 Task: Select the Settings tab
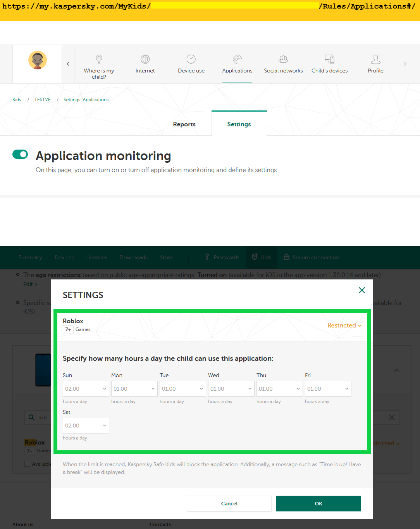(x=239, y=124)
